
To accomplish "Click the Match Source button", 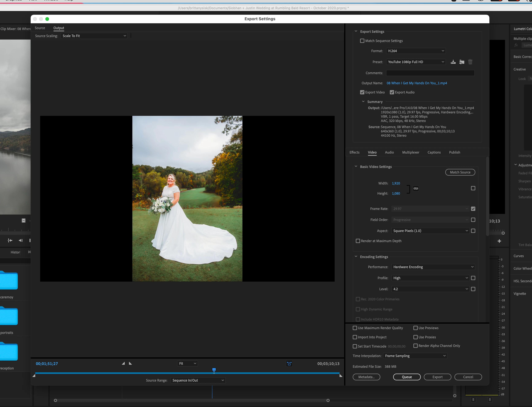I will click(460, 172).
